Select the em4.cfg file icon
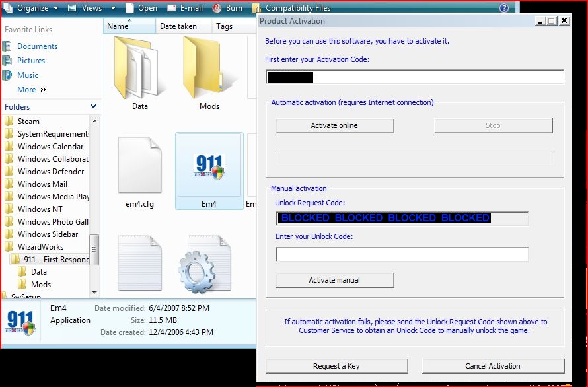Image resolution: width=588 pixels, height=387 pixels. point(140,165)
